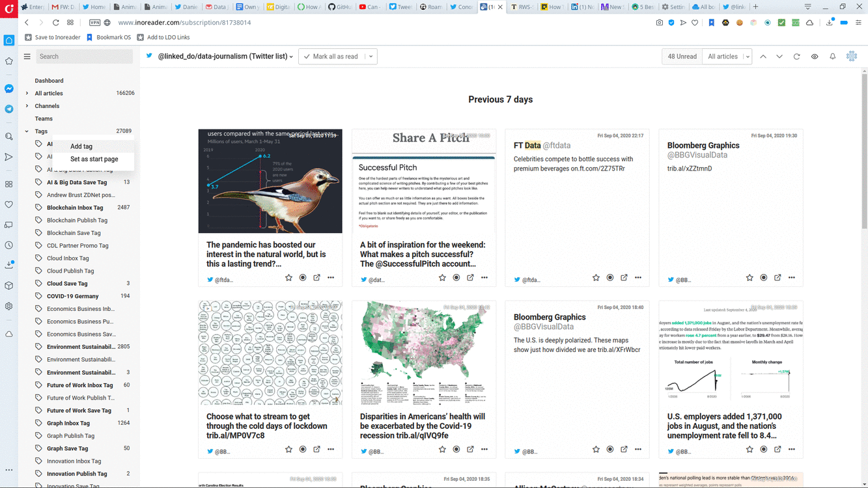Open the arrow beside Mark all as read
Viewport: 868px width, 488px height.
(371, 57)
